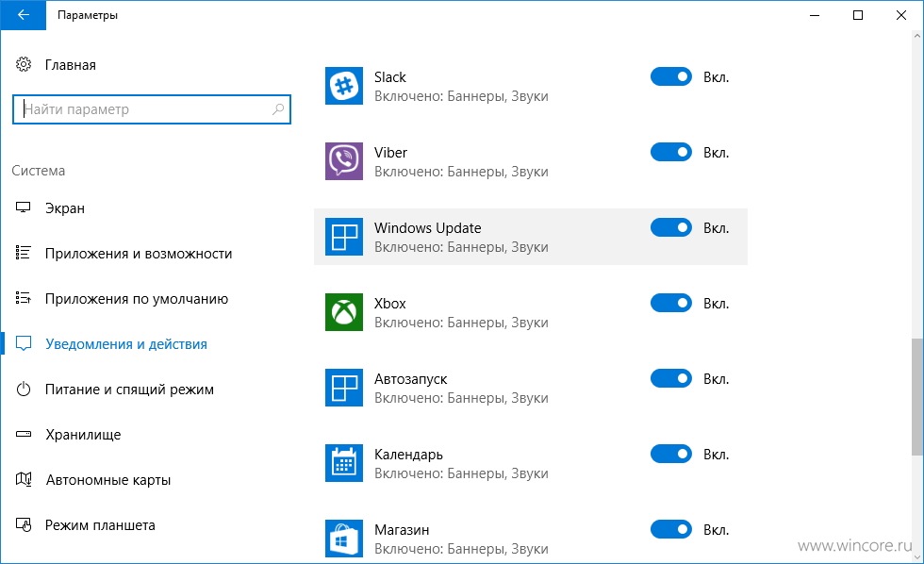Turn off Windows Update notifications switch

(x=670, y=227)
